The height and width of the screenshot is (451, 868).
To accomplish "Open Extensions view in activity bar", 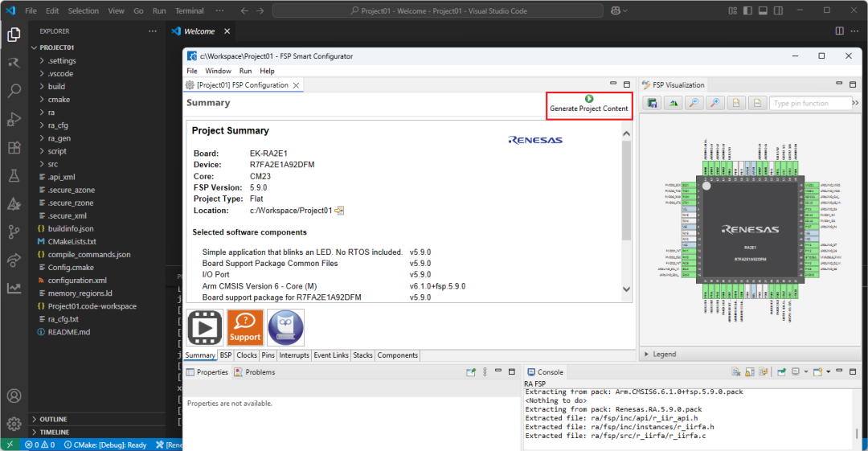I will (14, 148).
